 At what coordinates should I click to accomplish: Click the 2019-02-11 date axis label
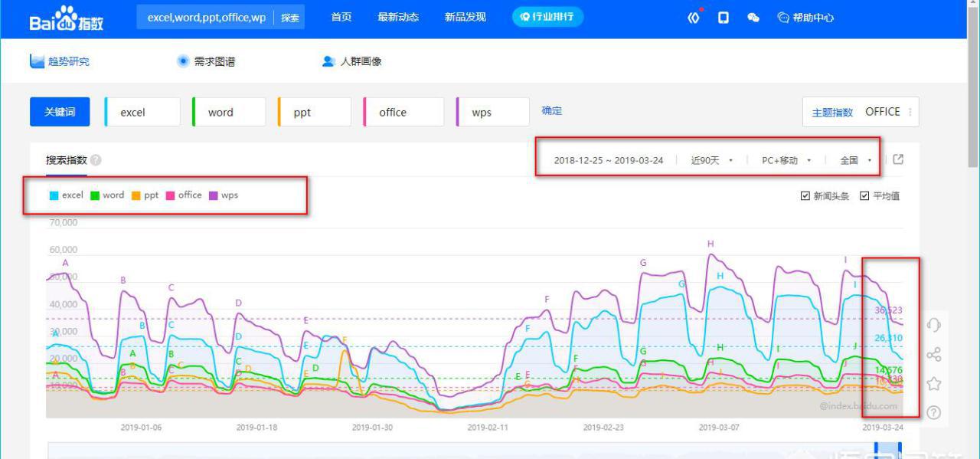488,428
